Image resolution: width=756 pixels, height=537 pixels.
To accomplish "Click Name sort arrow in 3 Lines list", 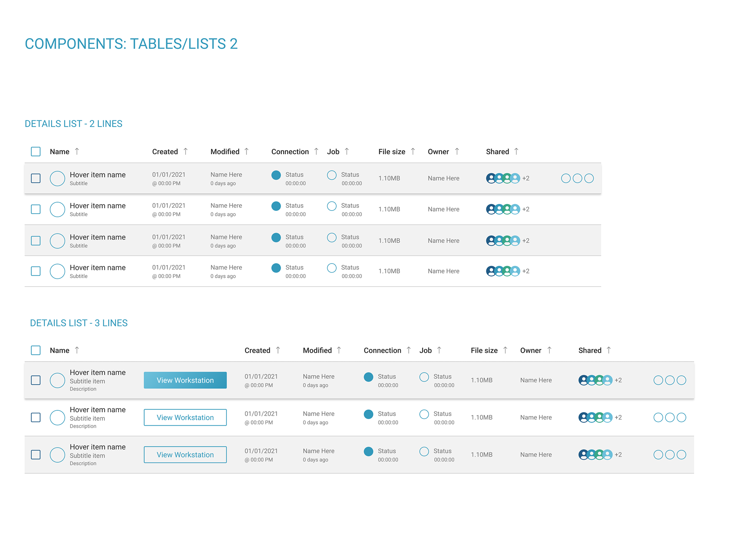I will click(x=77, y=350).
